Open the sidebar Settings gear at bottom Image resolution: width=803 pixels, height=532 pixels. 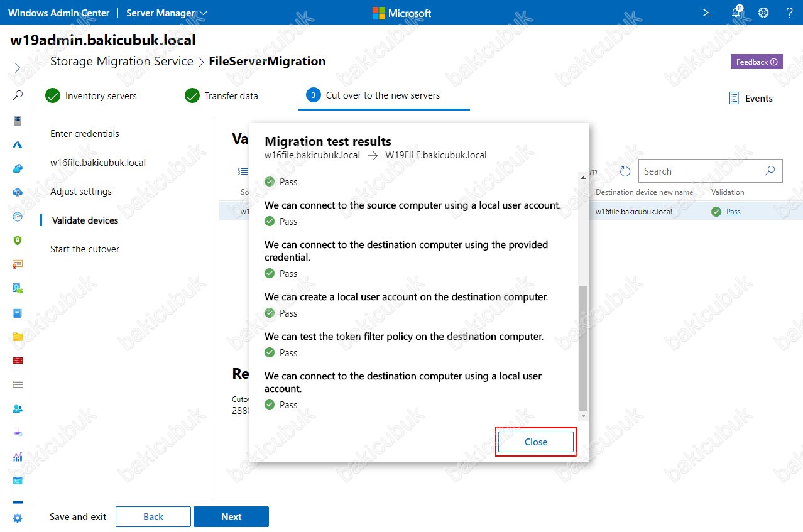point(18,518)
